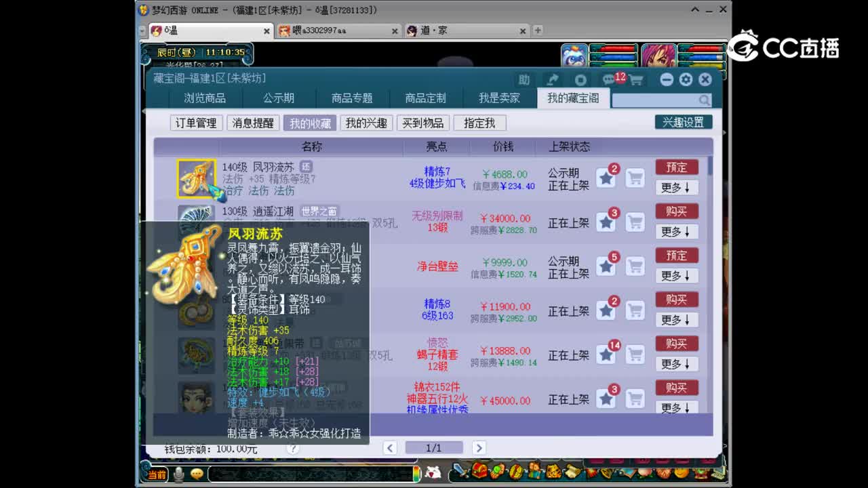Click the microphone icon in chat bar

point(178,474)
